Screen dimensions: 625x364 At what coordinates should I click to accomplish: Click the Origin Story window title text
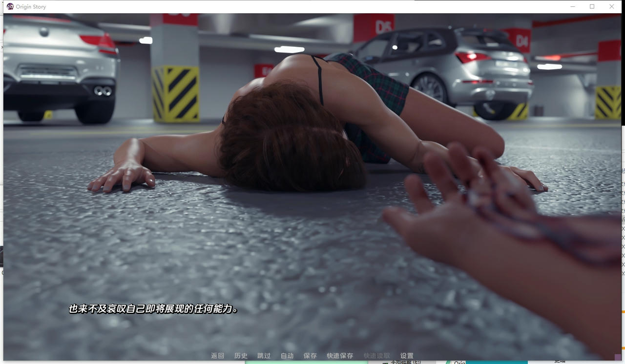pyautogui.click(x=31, y=6)
